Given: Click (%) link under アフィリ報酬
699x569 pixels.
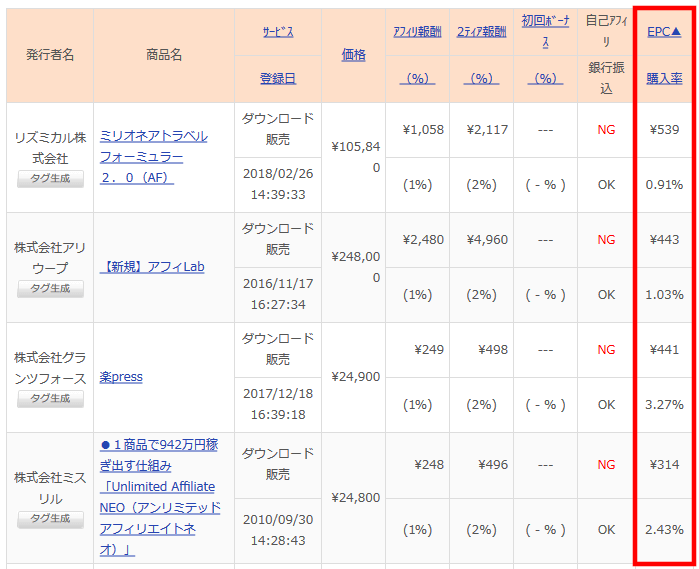Looking at the screenshot, I should [x=417, y=78].
